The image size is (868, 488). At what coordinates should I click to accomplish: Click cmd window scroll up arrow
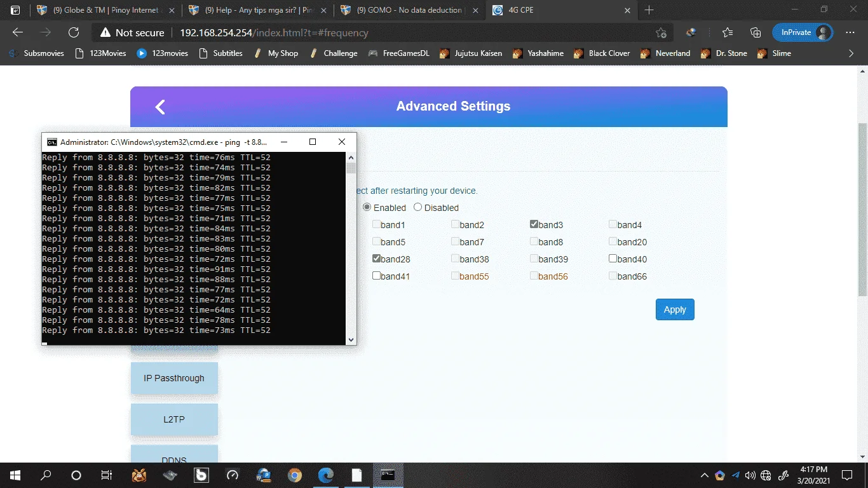click(x=351, y=156)
